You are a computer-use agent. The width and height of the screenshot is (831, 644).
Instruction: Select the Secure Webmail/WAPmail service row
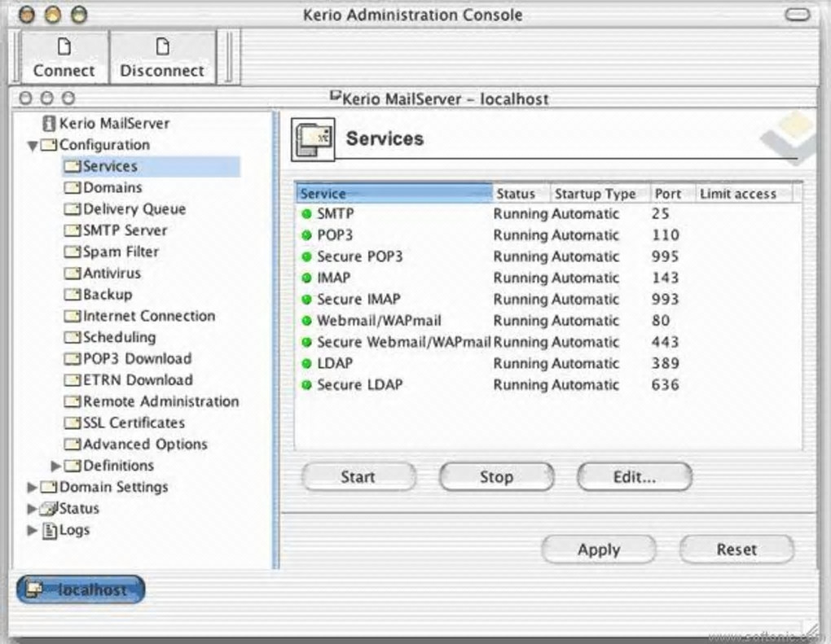[548, 342]
